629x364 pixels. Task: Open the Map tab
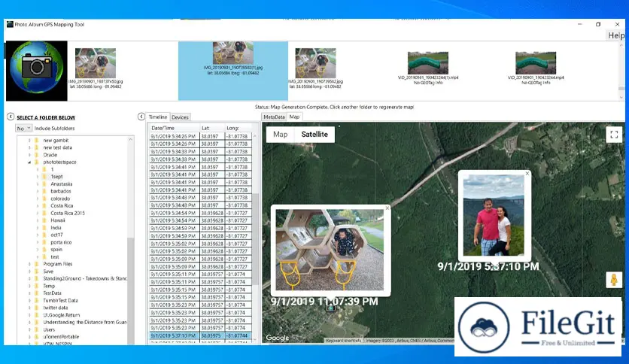pos(294,117)
